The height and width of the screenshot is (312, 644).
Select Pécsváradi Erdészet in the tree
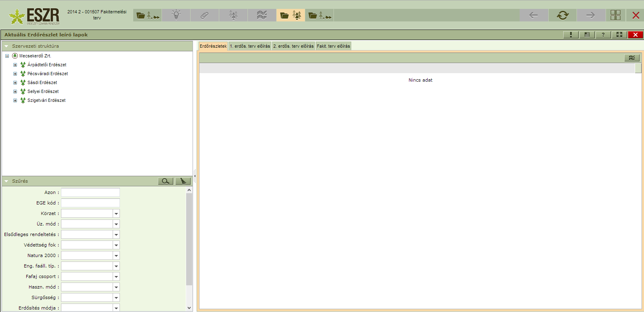48,74
